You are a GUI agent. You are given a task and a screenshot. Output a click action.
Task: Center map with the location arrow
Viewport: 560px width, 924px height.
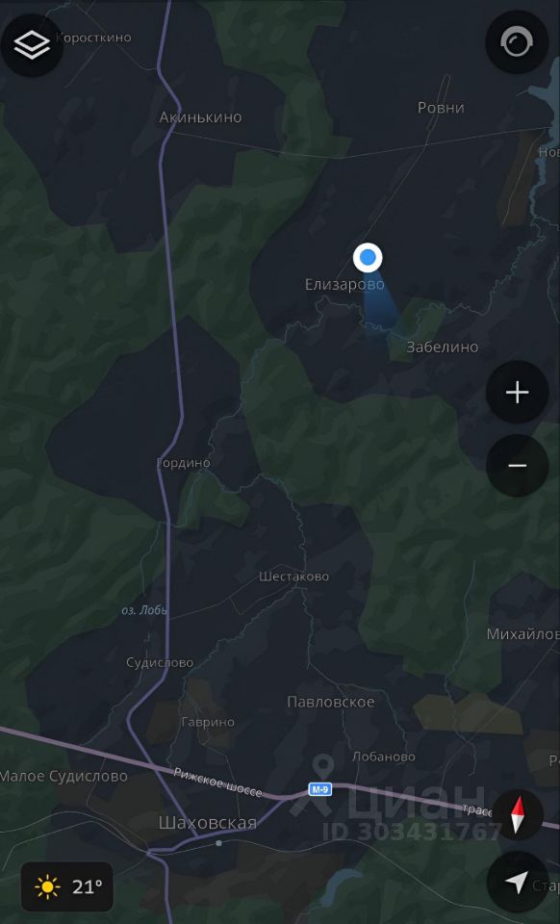(x=517, y=883)
